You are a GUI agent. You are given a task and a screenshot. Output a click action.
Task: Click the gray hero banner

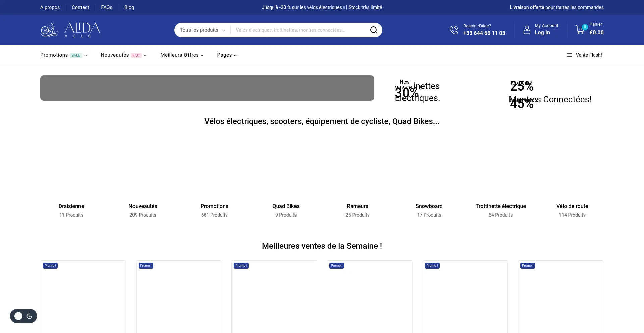[207, 88]
